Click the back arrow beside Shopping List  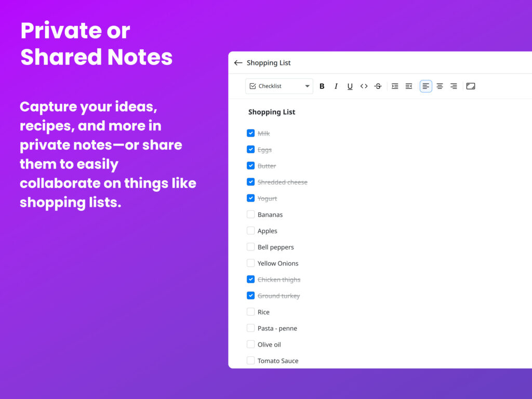(238, 63)
